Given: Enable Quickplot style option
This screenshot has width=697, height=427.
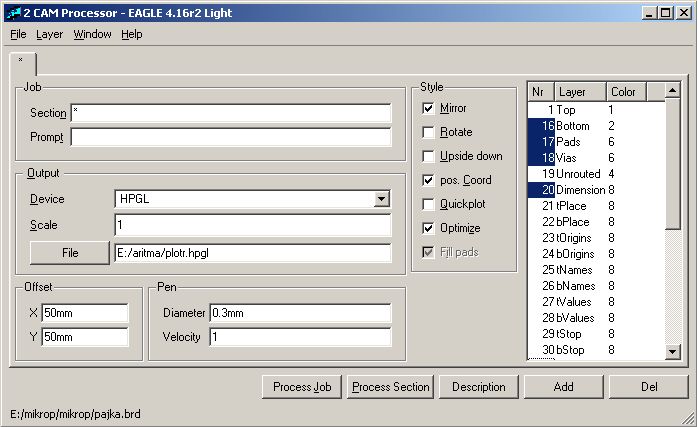Looking at the screenshot, I should 428,204.
